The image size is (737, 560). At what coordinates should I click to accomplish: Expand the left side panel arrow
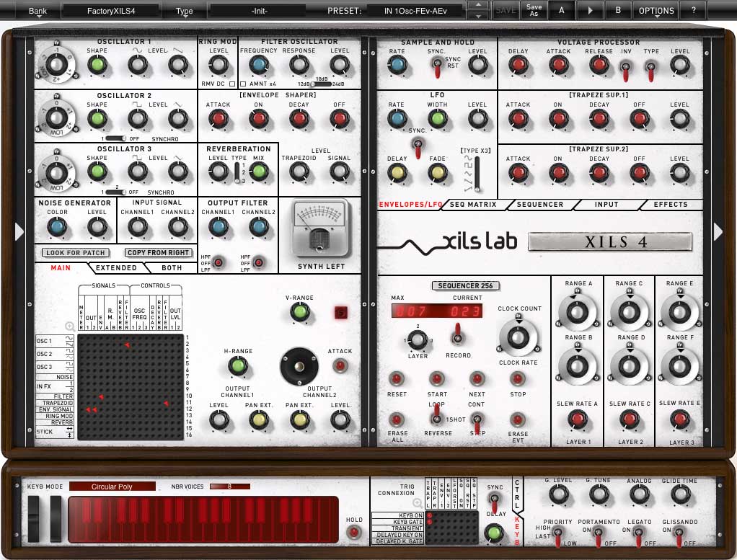(19, 231)
